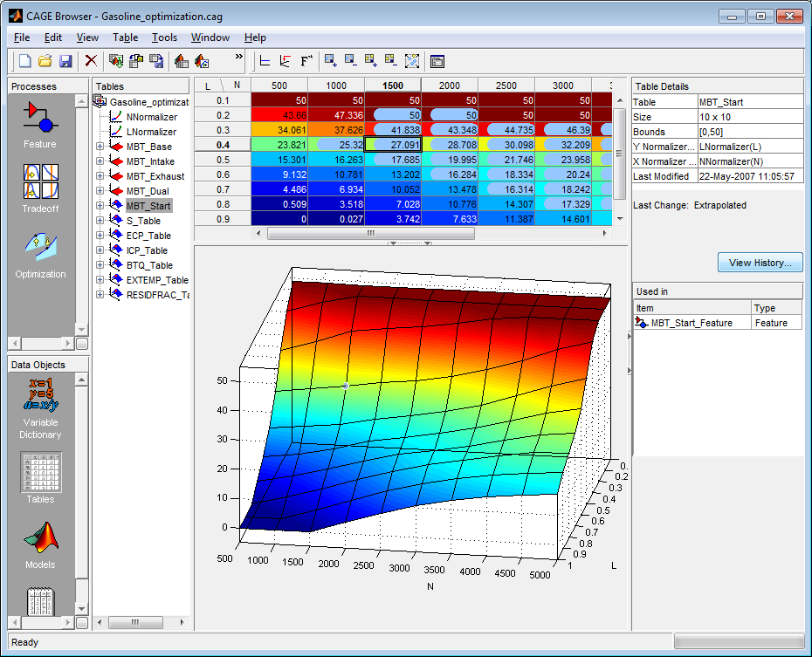Open the Tools menu
This screenshot has width=812, height=657.
click(x=164, y=38)
